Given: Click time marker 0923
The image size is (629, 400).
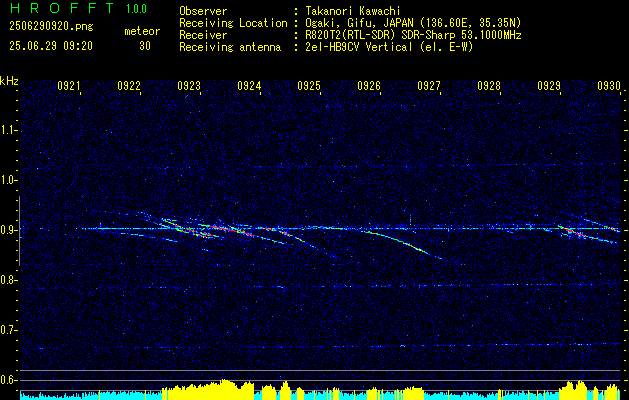Looking at the screenshot, I should (x=189, y=86).
